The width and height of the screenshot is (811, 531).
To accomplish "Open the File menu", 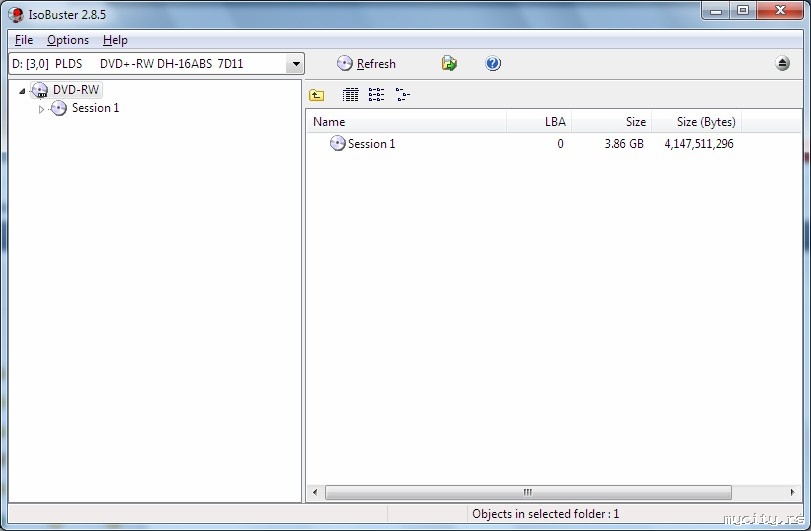I will pos(24,40).
